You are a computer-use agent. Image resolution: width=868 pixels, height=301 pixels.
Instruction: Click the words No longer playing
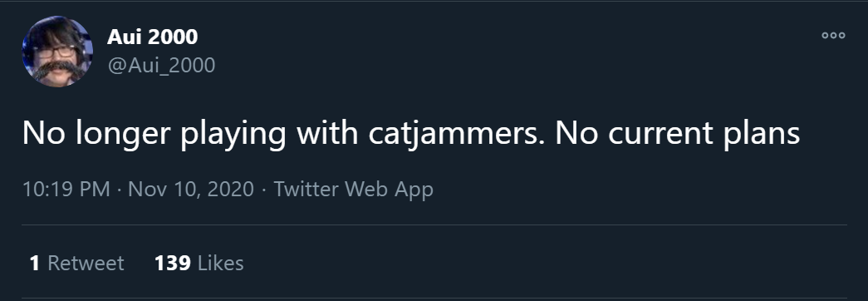(x=154, y=134)
